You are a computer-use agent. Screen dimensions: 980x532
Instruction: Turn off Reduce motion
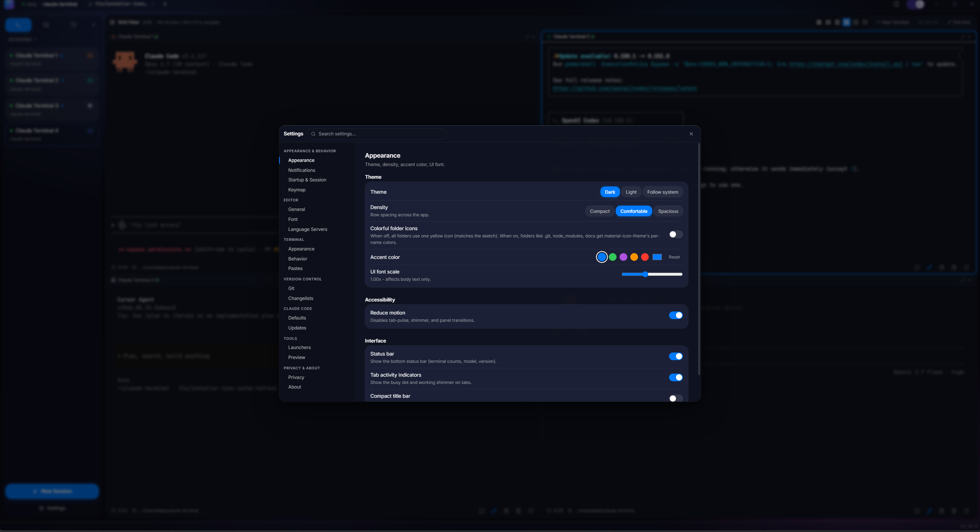(676, 315)
